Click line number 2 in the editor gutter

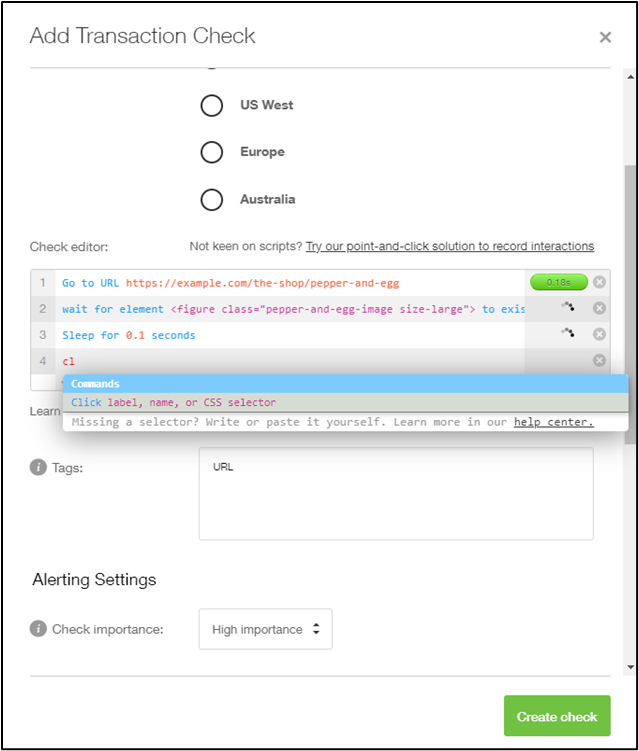coord(43,309)
